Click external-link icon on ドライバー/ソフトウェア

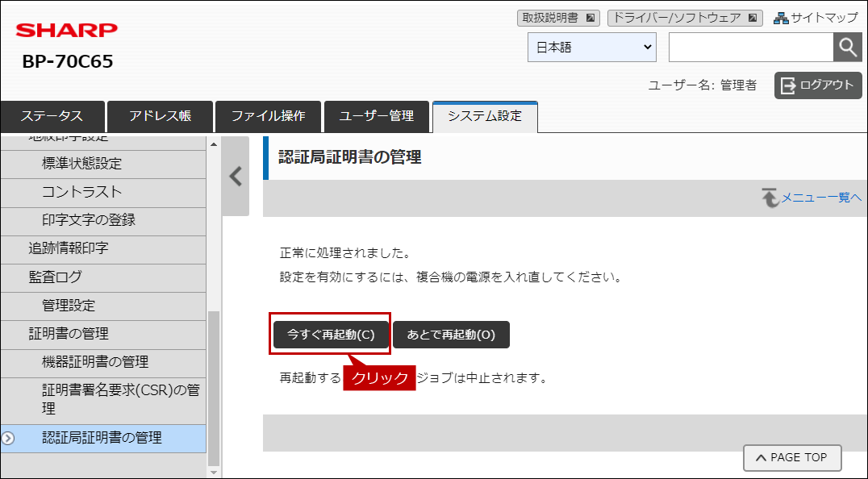753,19
